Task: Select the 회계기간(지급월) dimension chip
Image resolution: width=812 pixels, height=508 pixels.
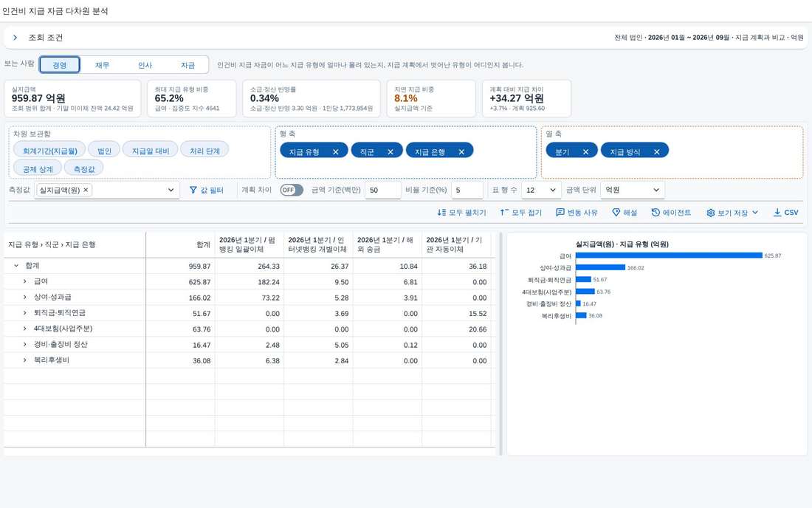Action: click(x=49, y=151)
